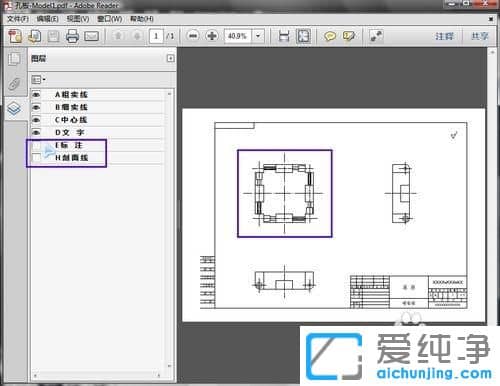Viewport: 500px width, 386px height.
Task: Click the save file floppy icon
Action: tap(53, 36)
